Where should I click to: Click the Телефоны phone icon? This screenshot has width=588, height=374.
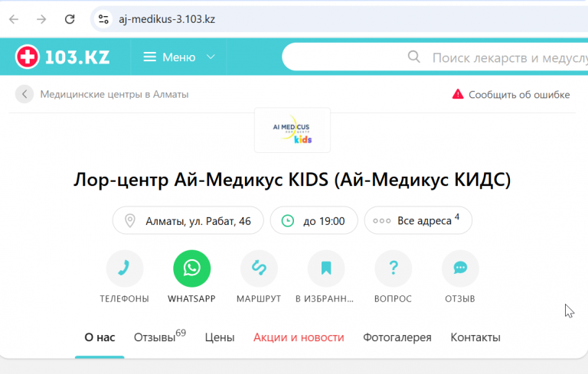pos(125,268)
